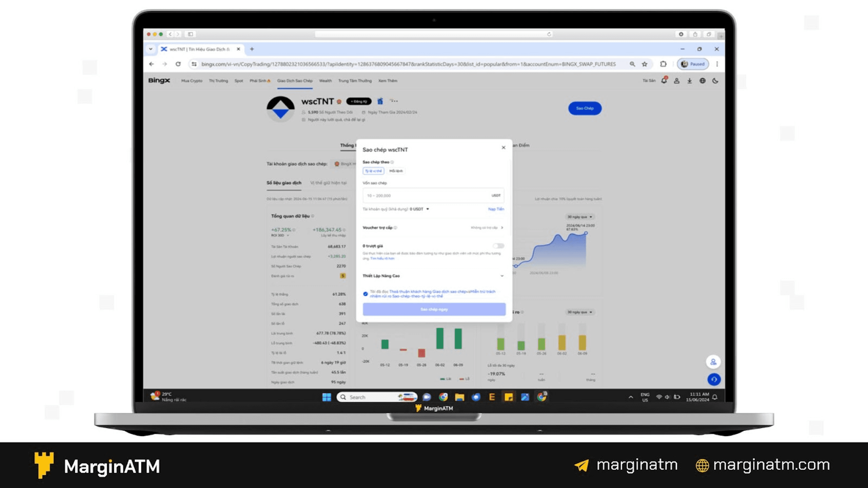Image resolution: width=868 pixels, height=488 pixels.
Task: Click the zoom magnifier in address bar
Action: pos(632,64)
